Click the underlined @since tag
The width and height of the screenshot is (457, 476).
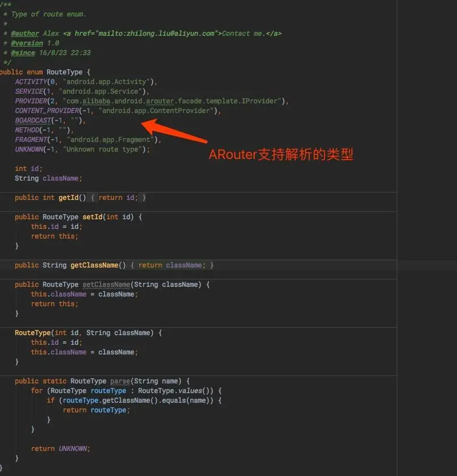(23, 53)
